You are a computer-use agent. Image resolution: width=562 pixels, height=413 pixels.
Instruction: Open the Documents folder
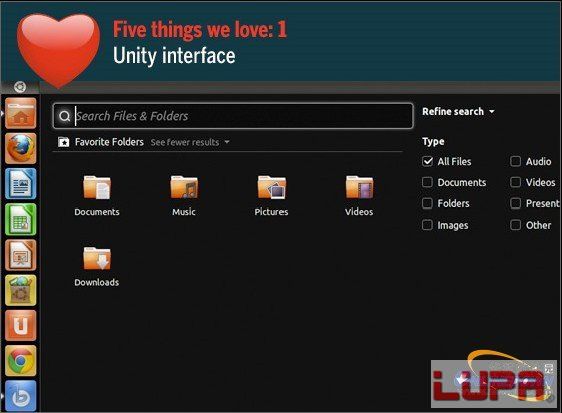(x=97, y=196)
